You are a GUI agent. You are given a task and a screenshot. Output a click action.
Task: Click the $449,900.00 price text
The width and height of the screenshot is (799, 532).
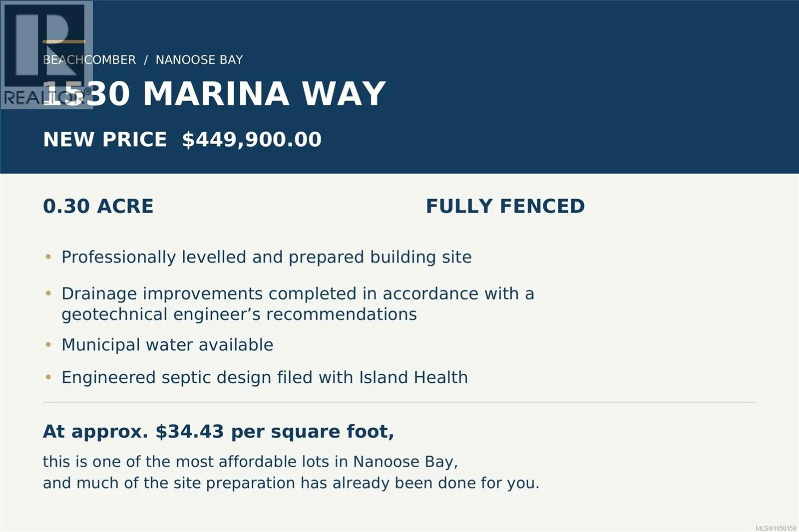(252, 139)
